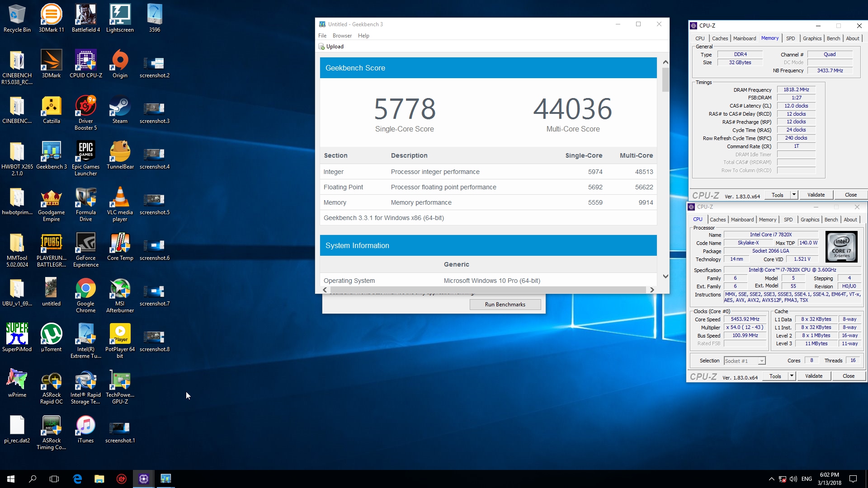Screen dimensions: 868x488
Task: Show hidden system tray icons chevron
Action: [771, 479]
